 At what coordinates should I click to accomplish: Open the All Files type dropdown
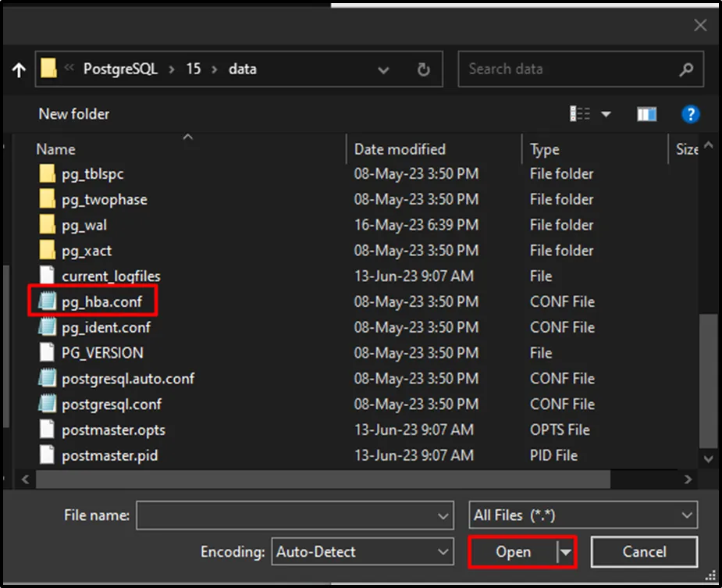click(584, 515)
